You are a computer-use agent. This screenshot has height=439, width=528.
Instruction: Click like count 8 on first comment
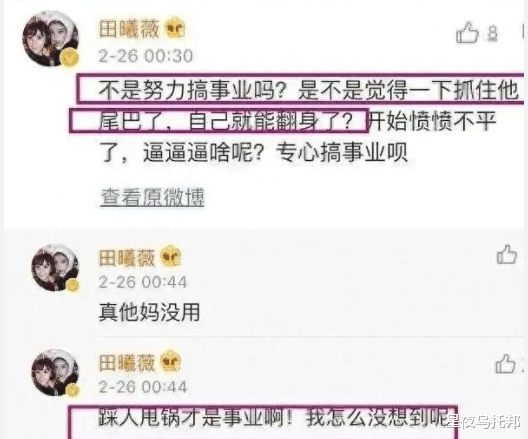coord(492,34)
